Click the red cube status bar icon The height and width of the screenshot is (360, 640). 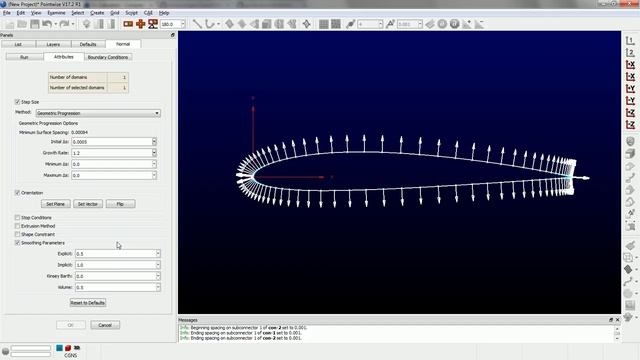68,348
